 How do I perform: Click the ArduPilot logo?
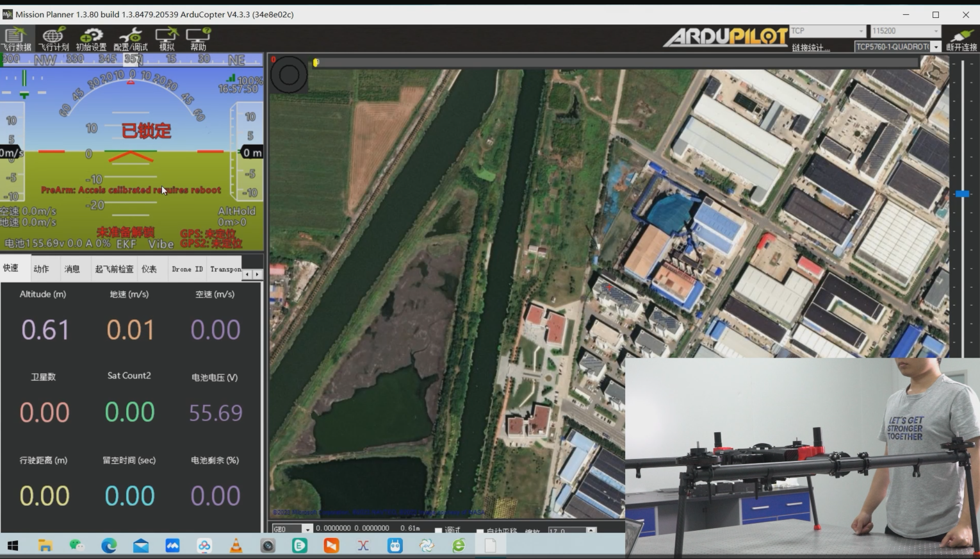tap(726, 37)
